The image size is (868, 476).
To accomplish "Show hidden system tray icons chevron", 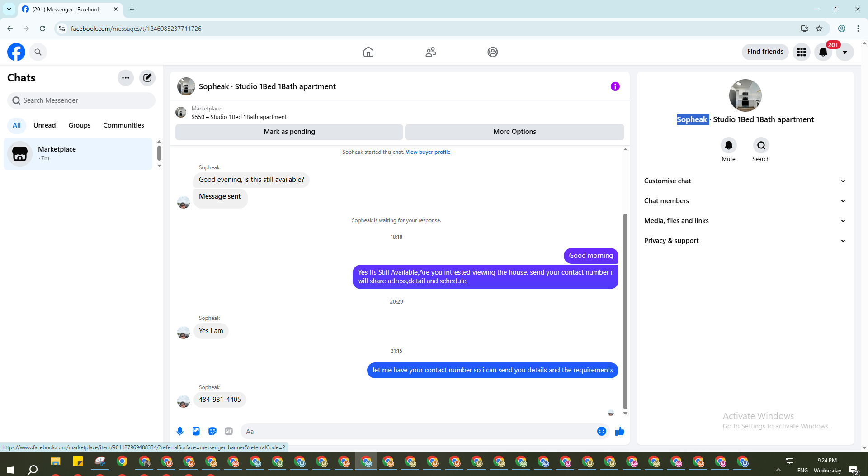I will pos(778,471).
